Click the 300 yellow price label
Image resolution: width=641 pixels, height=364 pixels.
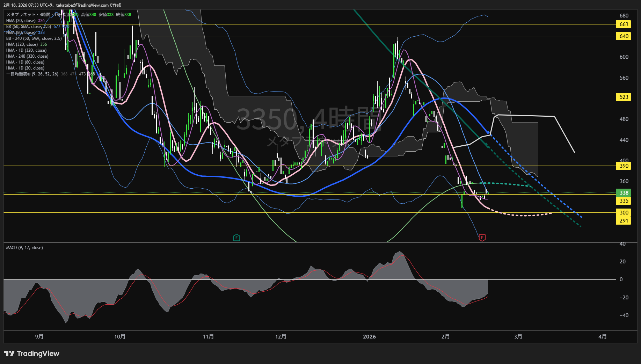coord(624,213)
